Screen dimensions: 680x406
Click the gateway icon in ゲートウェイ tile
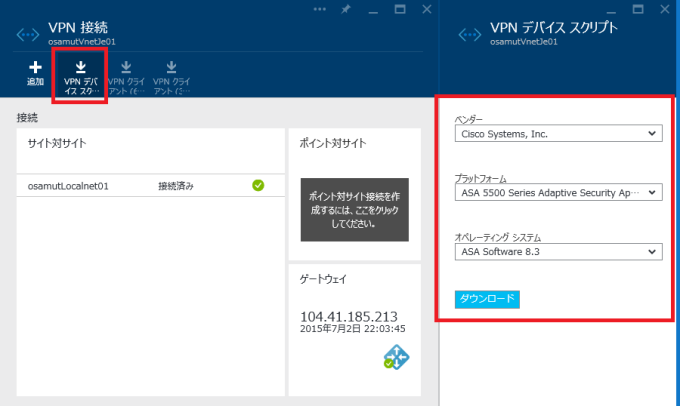click(x=396, y=357)
